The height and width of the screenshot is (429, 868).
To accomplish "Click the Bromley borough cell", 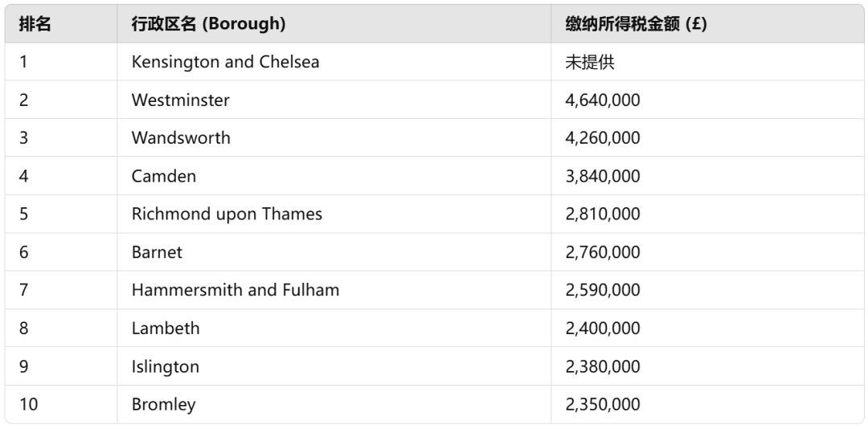I will click(334, 404).
